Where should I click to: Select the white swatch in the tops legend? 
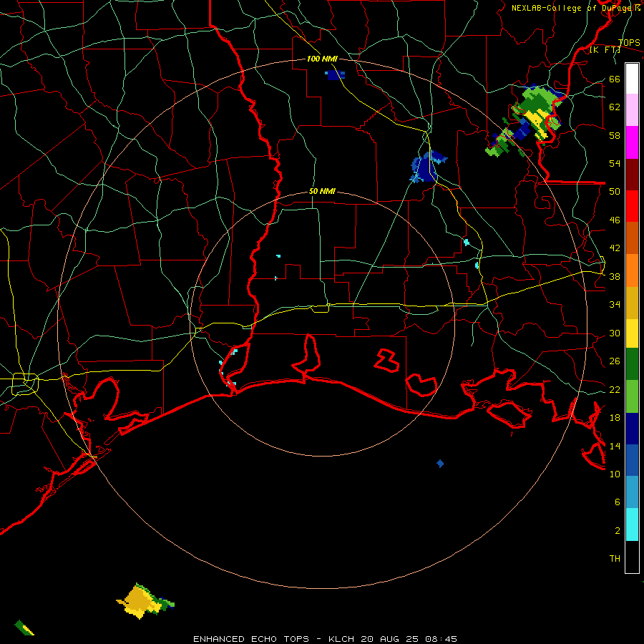pos(632,79)
